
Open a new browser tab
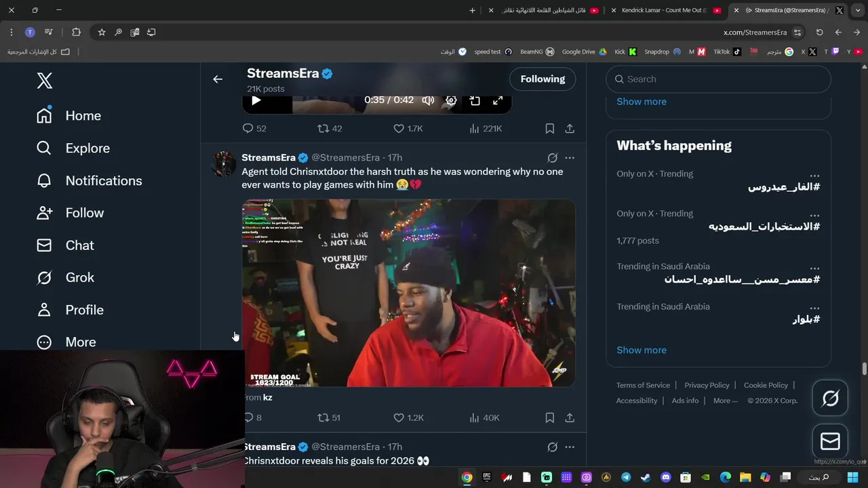473,10
